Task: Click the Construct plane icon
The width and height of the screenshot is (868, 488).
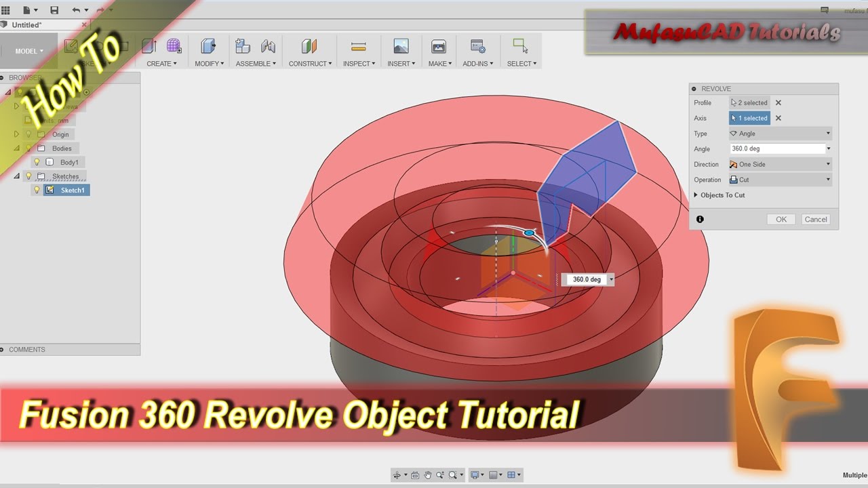Action: (x=309, y=46)
